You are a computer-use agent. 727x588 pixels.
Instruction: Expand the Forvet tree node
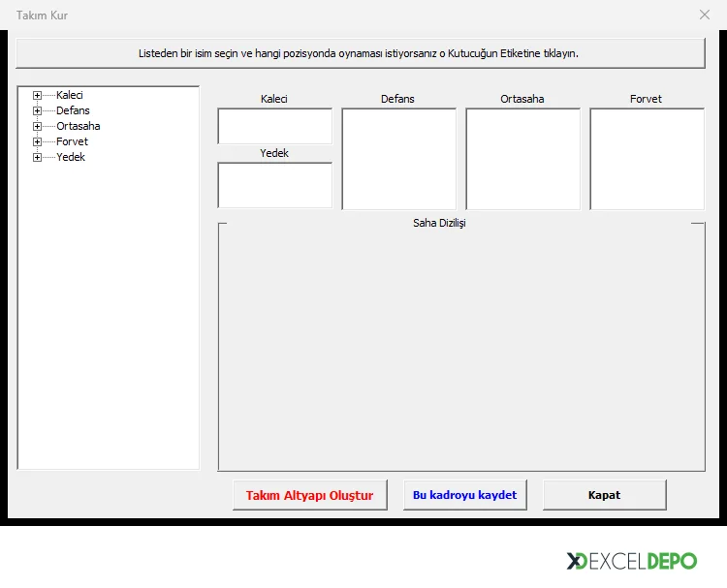pyautogui.click(x=37, y=141)
